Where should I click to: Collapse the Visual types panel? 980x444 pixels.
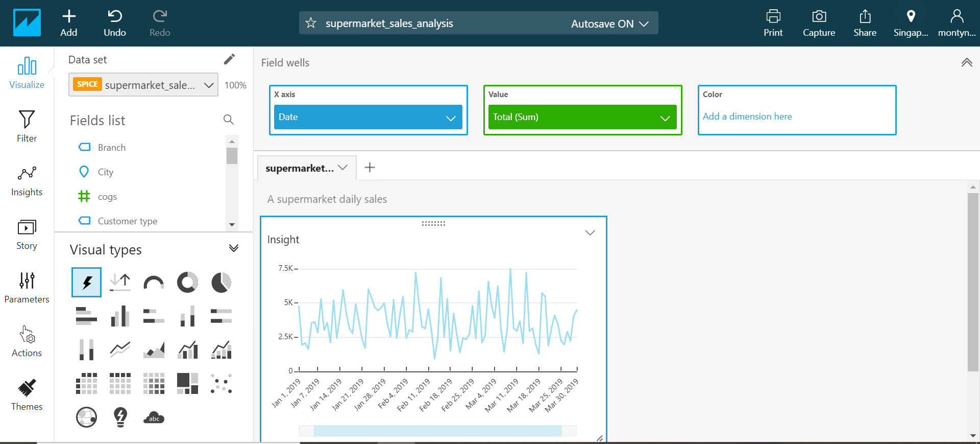(x=234, y=248)
